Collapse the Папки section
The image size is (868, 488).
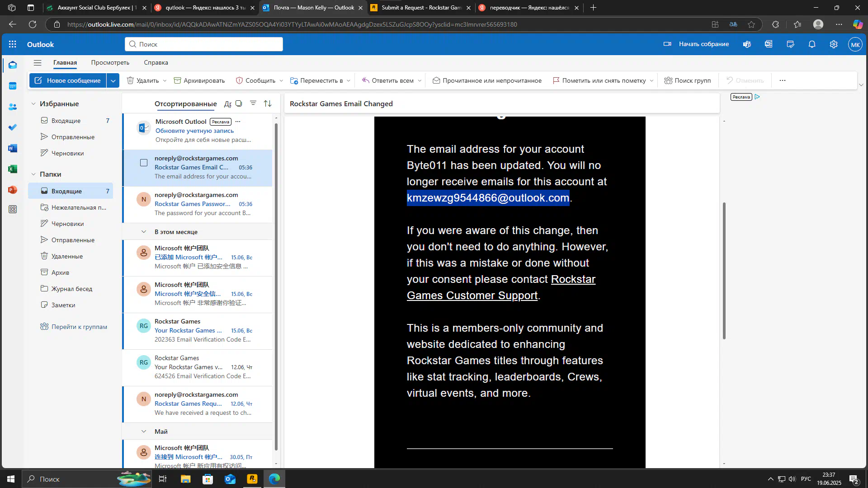point(33,174)
